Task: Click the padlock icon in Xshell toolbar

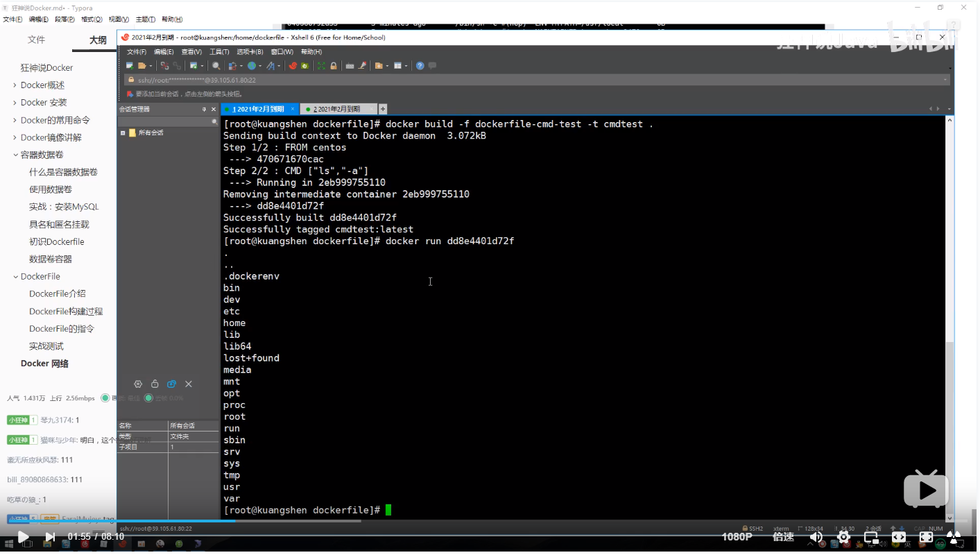Action: point(334,66)
